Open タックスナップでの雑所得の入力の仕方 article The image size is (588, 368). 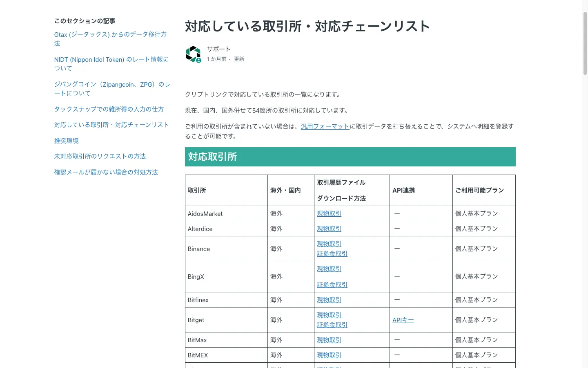(x=109, y=109)
